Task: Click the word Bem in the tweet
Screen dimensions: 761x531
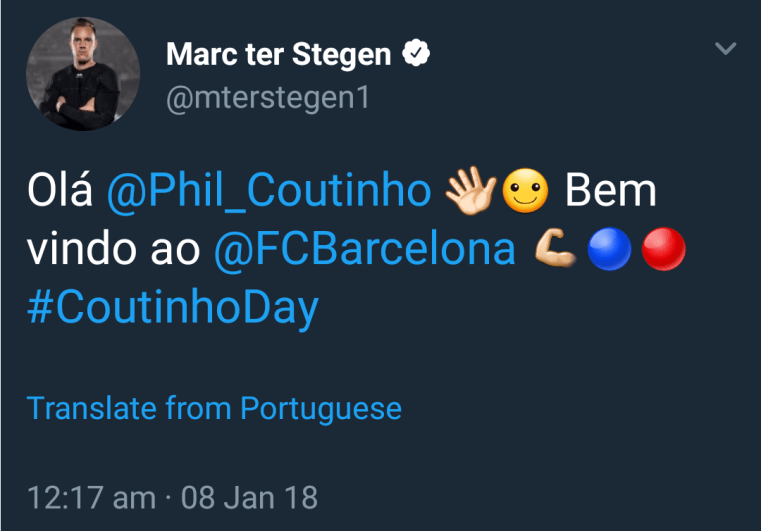Action: [x=611, y=191]
